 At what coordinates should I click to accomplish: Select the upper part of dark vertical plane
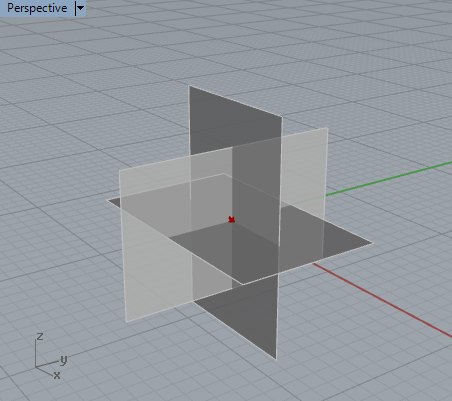click(233, 122)
